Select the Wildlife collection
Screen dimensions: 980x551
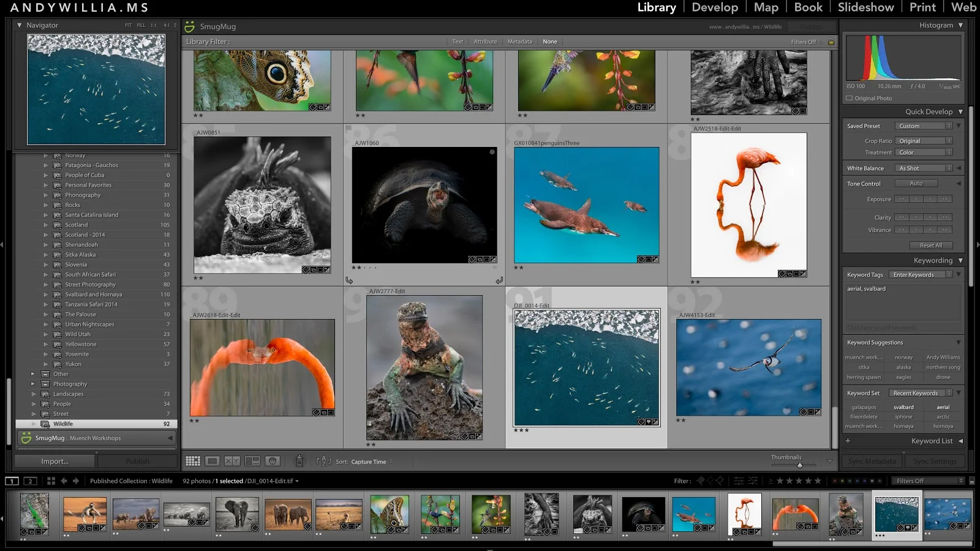coord(97,424)
